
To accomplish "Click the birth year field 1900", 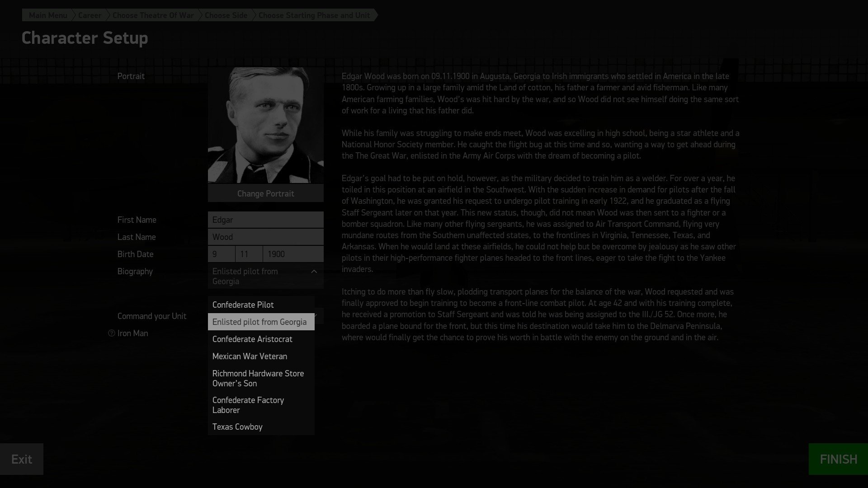I will [292, 254].
